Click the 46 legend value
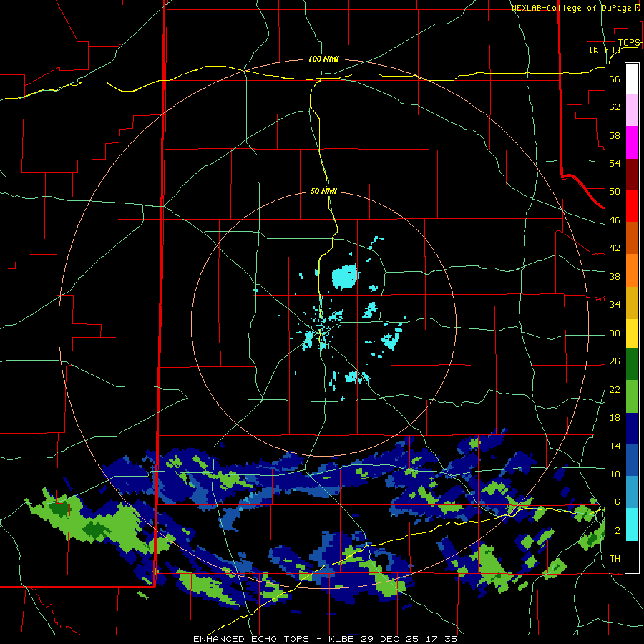Viewport: 644px width, 644px height. [x=615, y=220]
